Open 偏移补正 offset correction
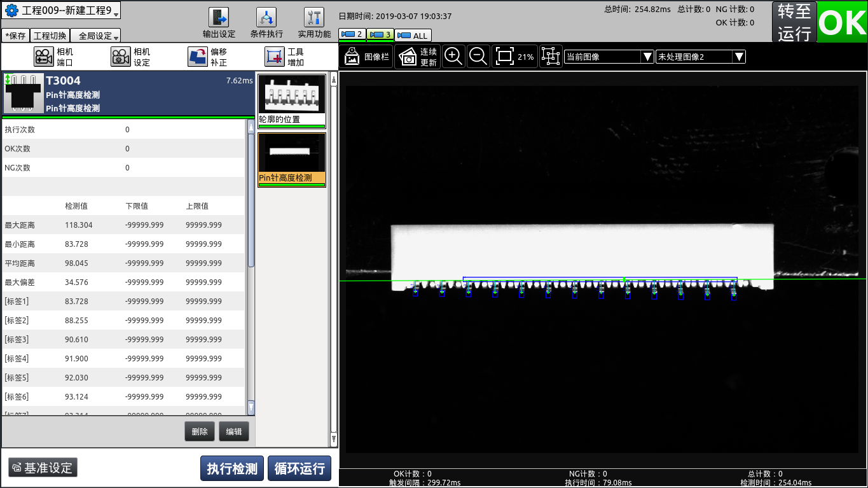Screen dimensions: 868x488 point(207,57)
